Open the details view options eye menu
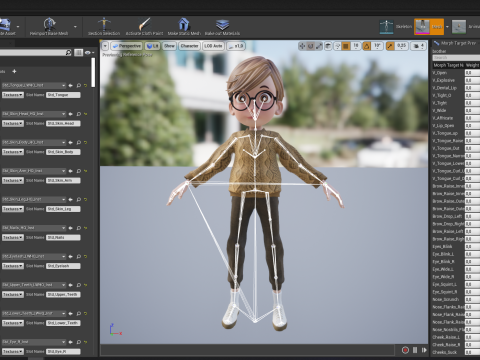Viewport: 480px width, 360px height. pos(89,53)
